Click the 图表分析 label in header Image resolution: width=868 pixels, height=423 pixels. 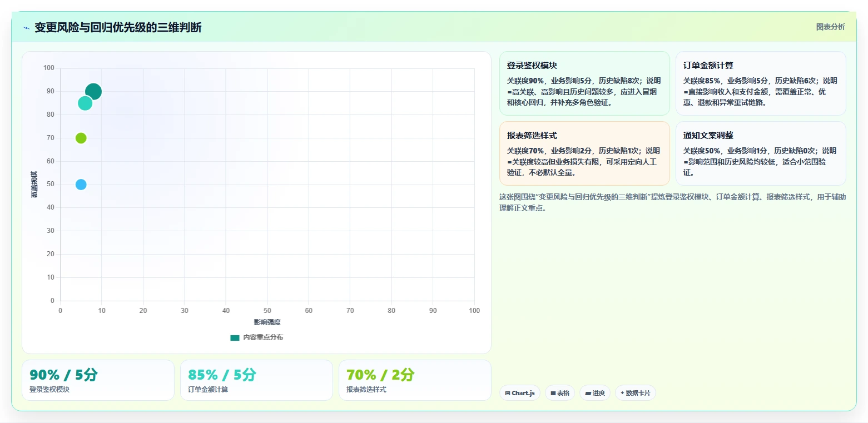coord(830,27)
